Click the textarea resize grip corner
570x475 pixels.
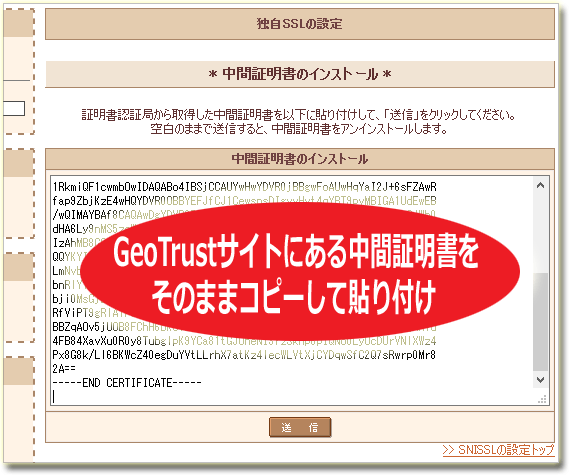[x=542, y=399]
